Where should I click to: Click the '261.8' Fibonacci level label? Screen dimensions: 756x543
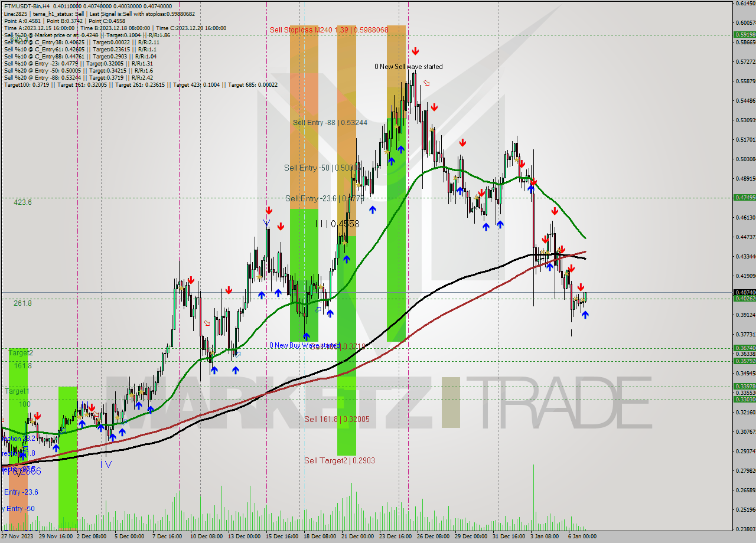pos(23,303)
